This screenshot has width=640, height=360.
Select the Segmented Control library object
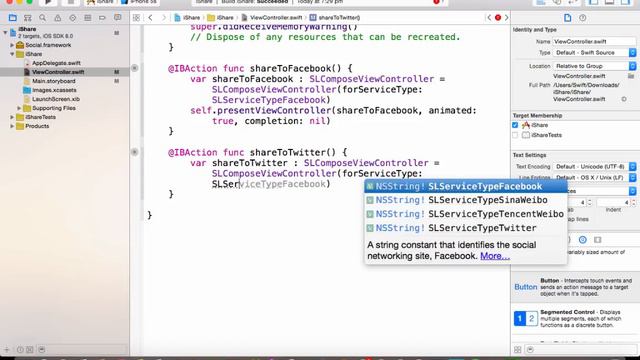pos(574,318)
